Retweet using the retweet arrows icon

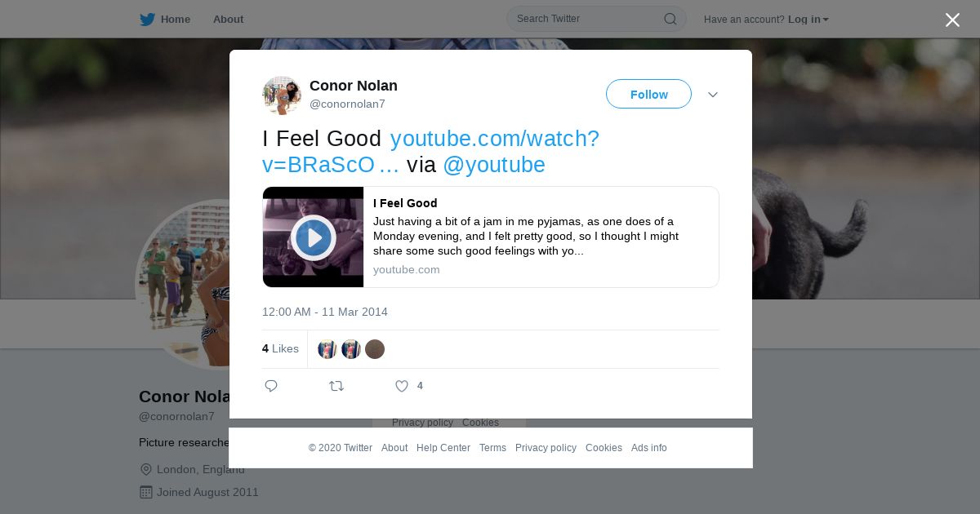click(336, 386)
